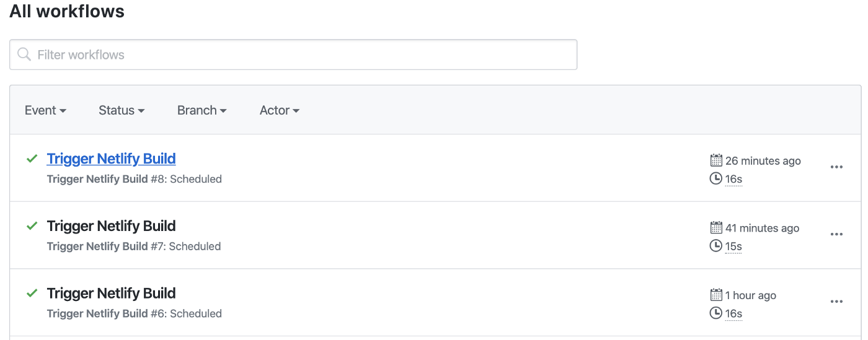Click the 16s duration of run #8
Screen dimensions: 868x340
click(733, 179)
